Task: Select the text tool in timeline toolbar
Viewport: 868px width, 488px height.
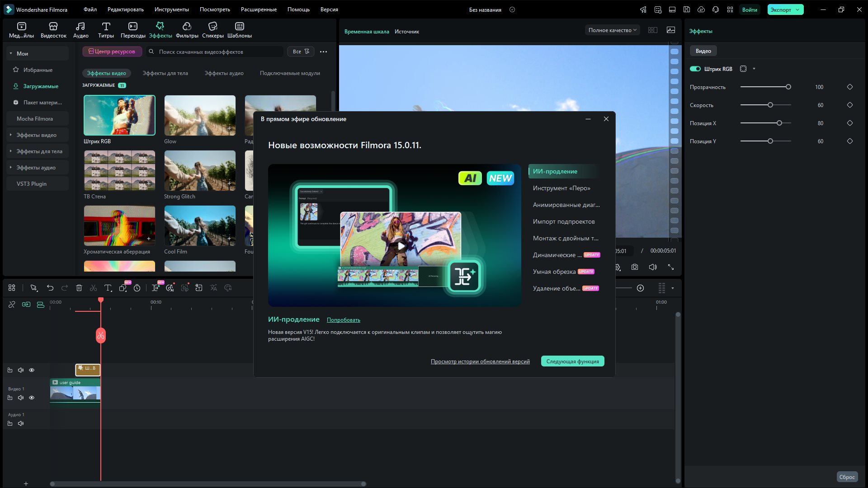Action: pyautogui.click(x=108, y=288)
